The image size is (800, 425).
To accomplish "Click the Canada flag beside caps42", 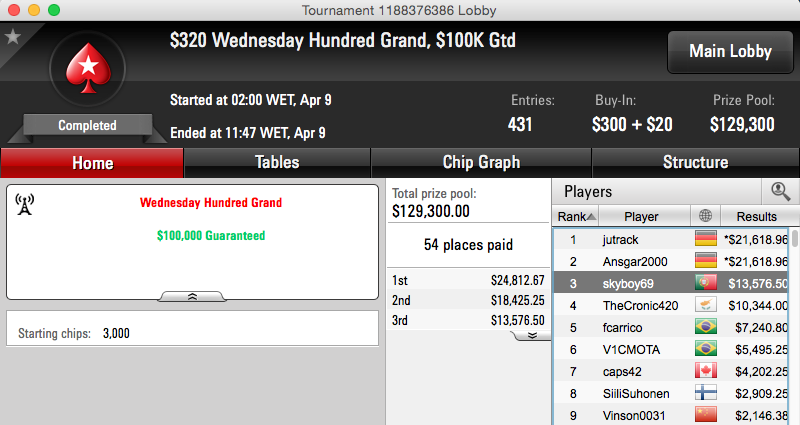I will [706, 371].
